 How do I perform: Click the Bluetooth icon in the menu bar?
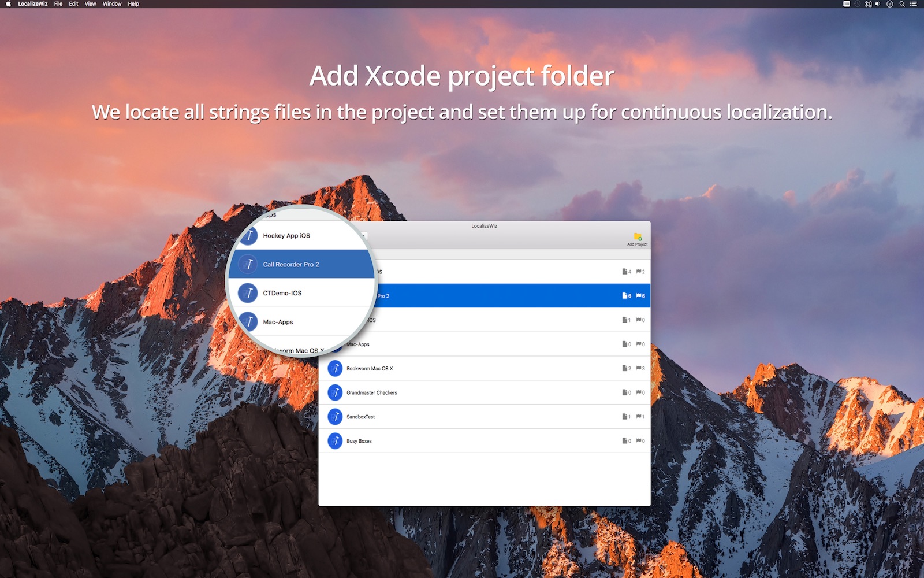point(867,4)
